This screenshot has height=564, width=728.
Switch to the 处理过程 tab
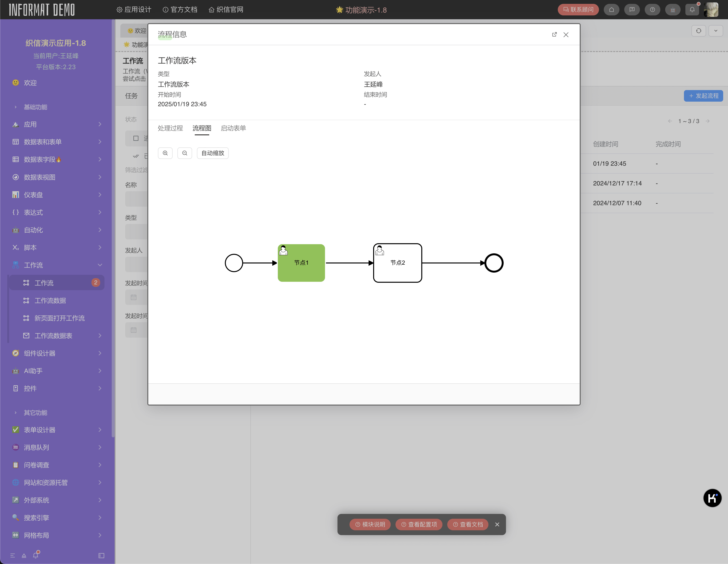tap(170, 128)
